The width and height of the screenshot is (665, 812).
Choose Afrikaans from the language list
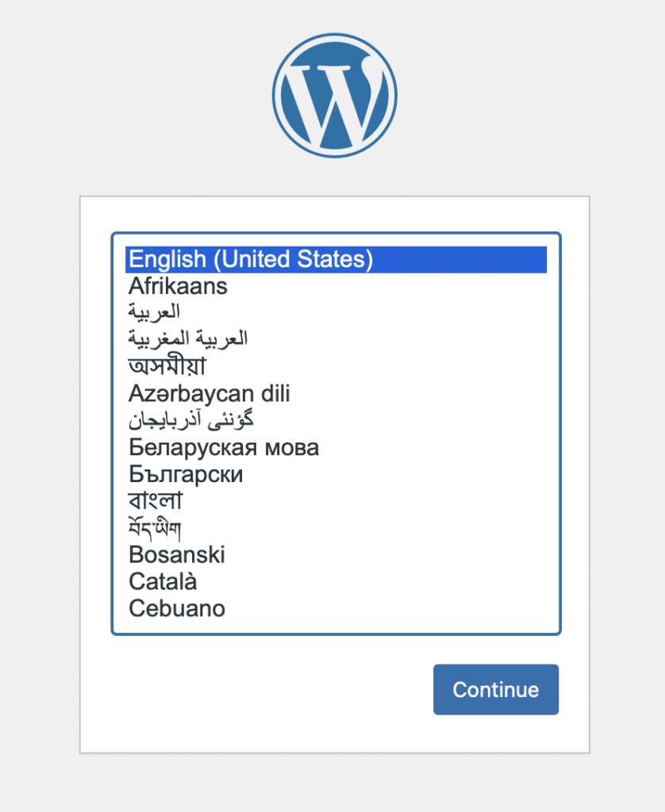336,286
